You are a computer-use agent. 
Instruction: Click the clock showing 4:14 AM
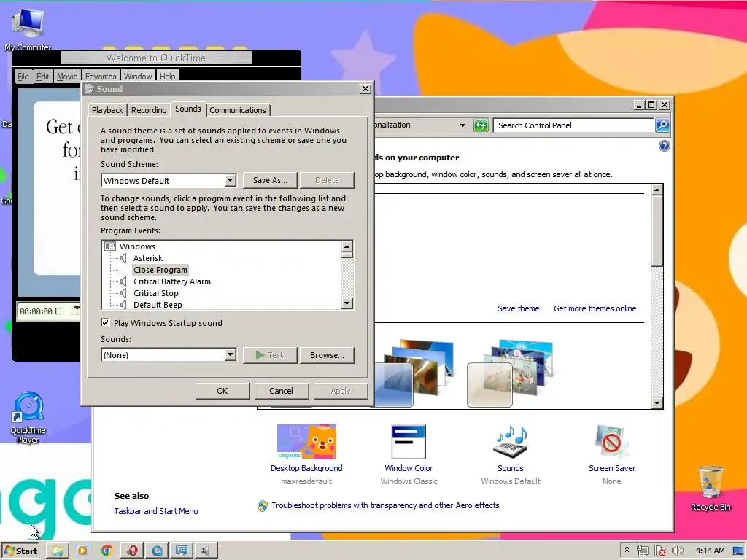point(710,551)
